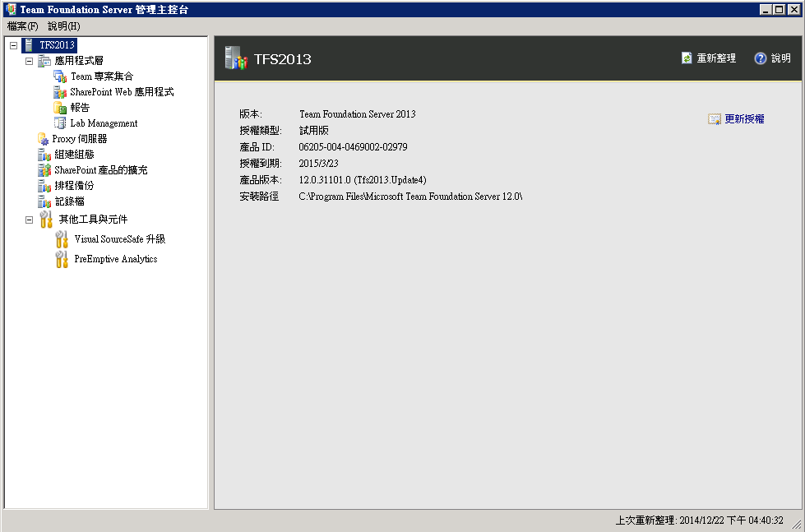The height and width of the screenshot is (532, 805).
Task: Select 記錄檔 node
Action: click(x=70, y=201)
